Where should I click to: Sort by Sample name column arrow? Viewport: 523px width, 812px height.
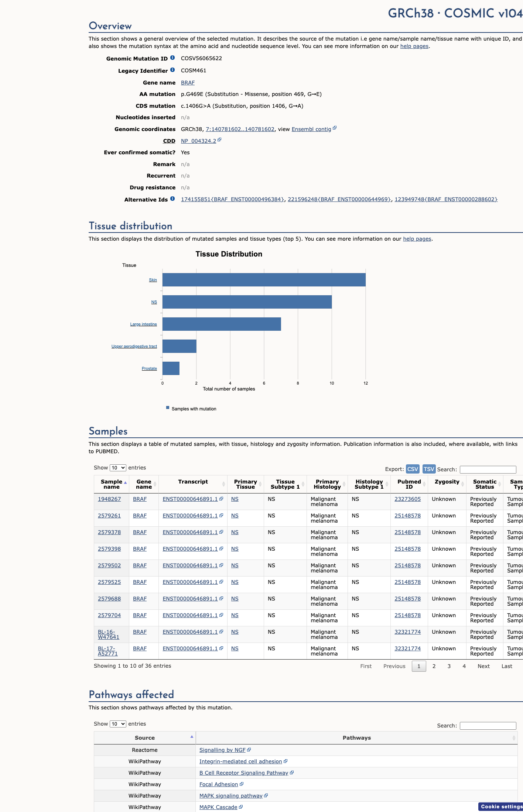tap(126, 483)
